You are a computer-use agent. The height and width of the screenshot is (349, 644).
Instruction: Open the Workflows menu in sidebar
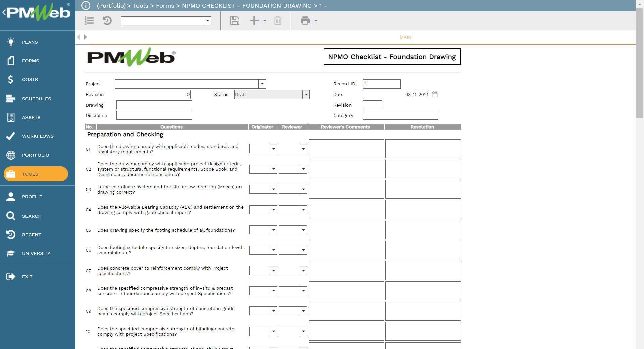point(38,136)
